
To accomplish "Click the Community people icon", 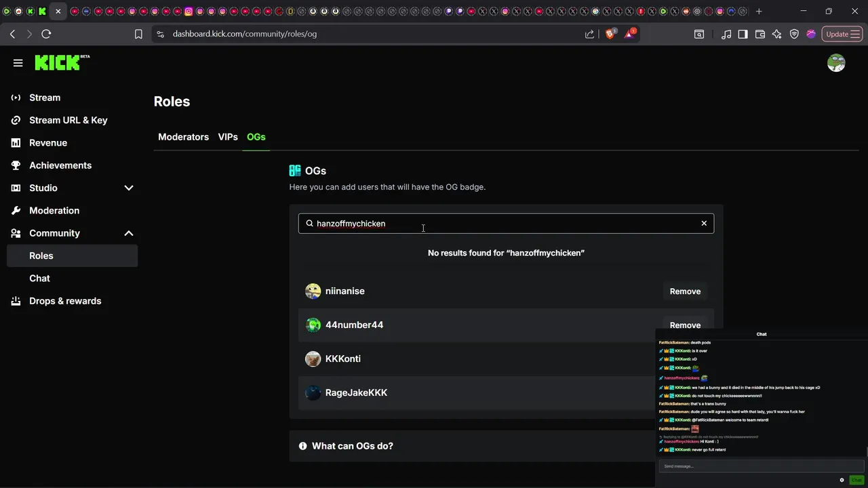I will click(16, 233).
